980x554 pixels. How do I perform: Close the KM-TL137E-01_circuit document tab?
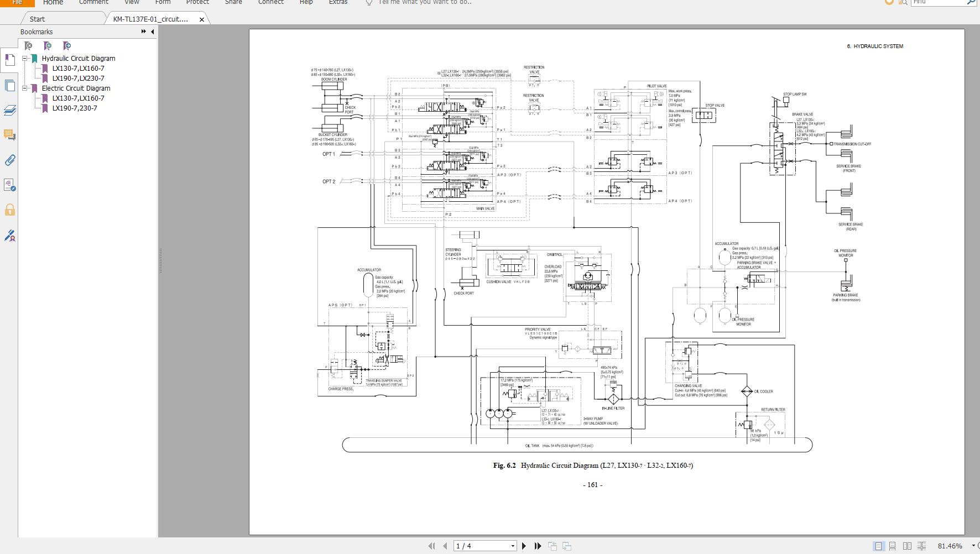point(202,19)
